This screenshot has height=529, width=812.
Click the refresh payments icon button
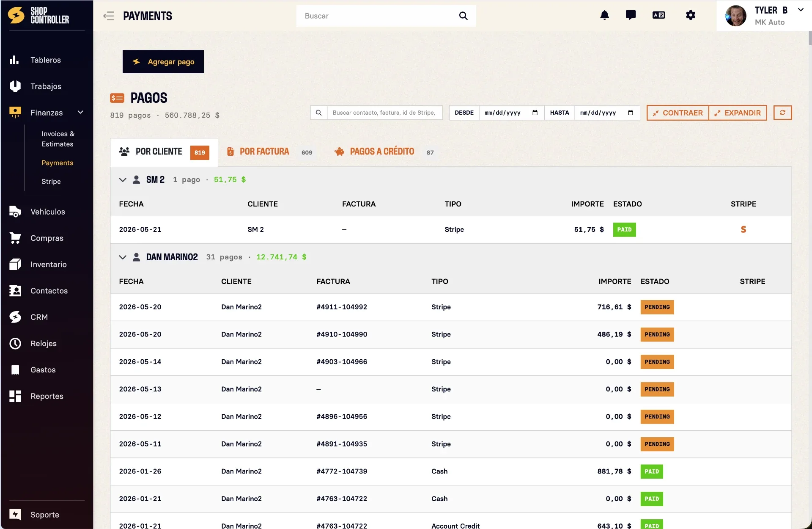(x=782, y=113)
